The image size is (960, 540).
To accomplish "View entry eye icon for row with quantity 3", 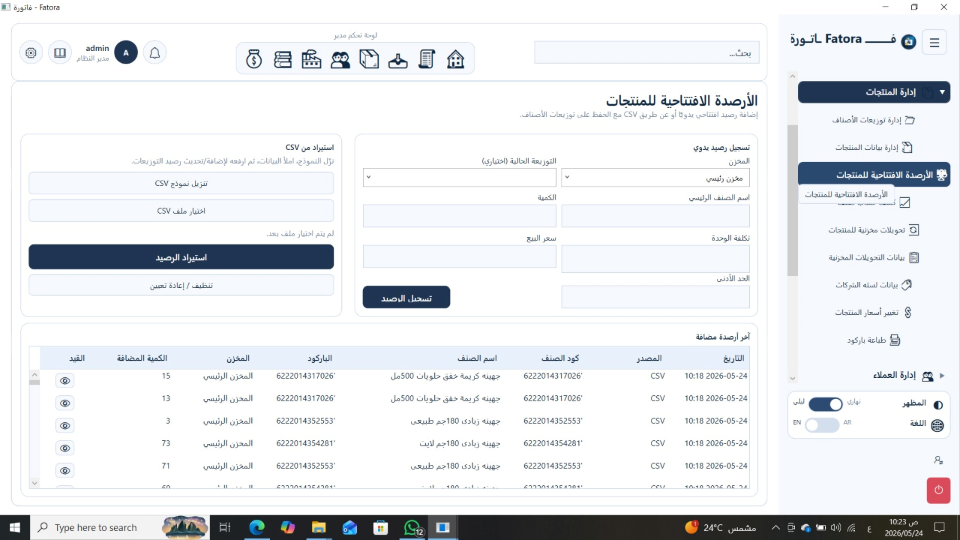I will [x=64, y=426].
